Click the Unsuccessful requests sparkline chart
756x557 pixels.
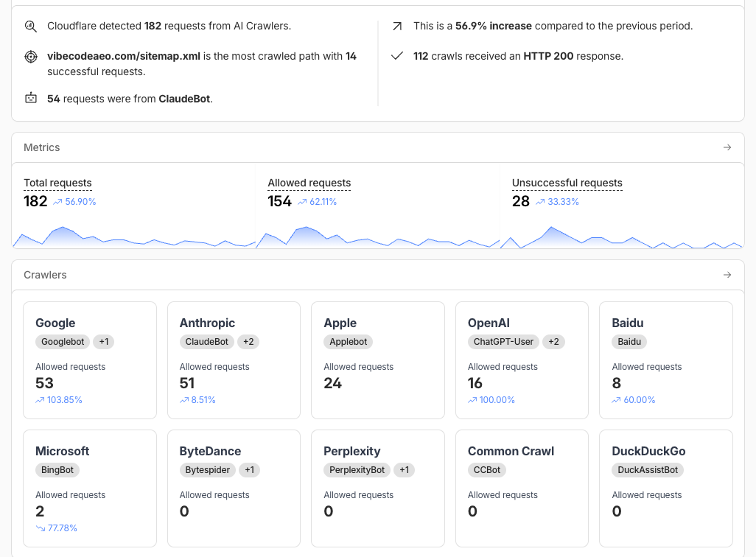621,237
